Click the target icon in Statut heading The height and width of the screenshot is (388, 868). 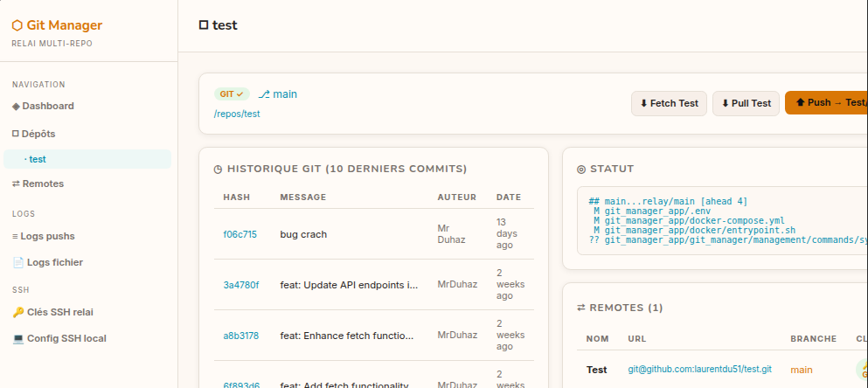coord(581,170)
